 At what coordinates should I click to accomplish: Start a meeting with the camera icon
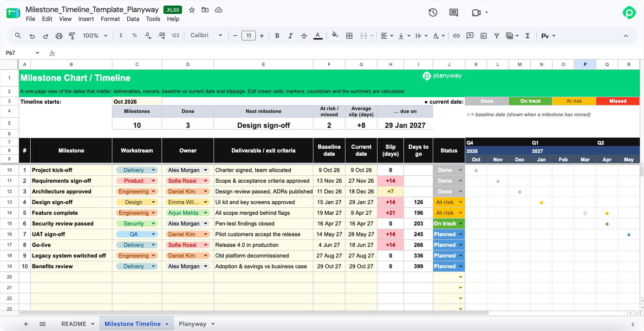(x=476, y=13)
